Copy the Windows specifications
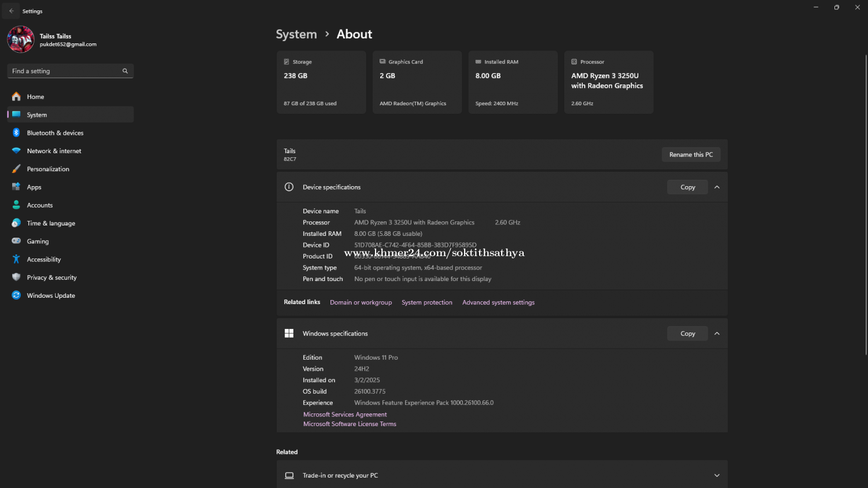The image size is (868, 488). pyautogui.click(x=687, y=333)
